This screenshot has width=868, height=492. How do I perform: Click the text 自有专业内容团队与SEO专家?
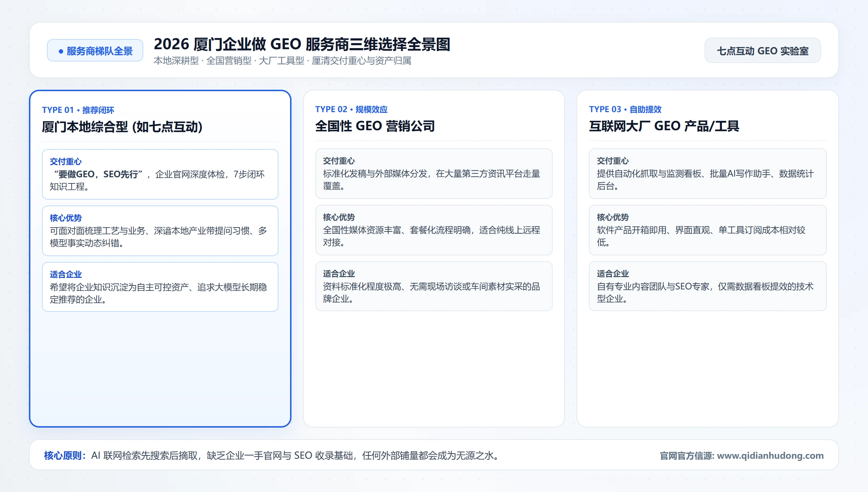[x=653, y=287]
